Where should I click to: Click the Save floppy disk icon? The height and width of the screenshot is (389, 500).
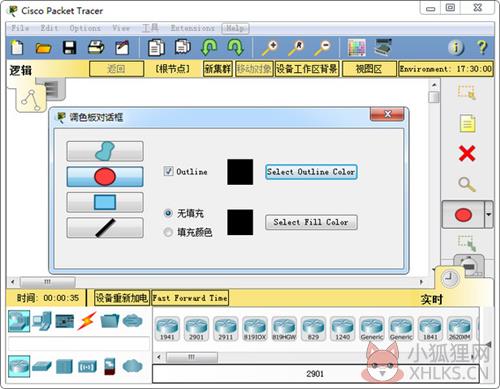click(69, 48)
